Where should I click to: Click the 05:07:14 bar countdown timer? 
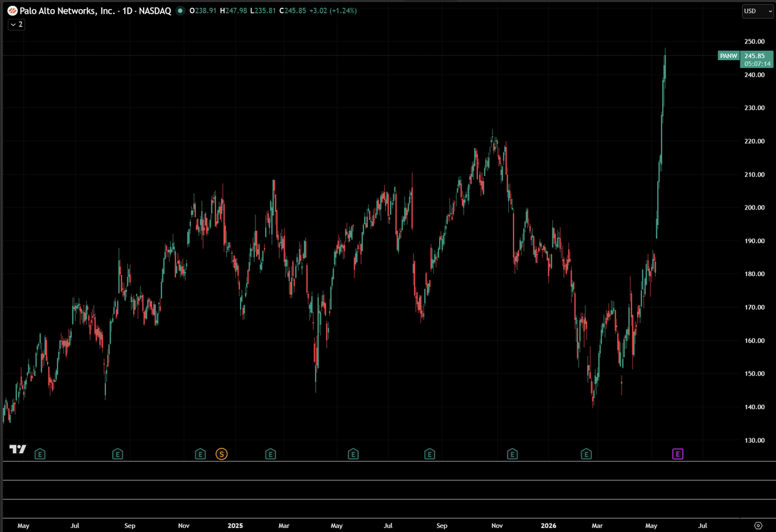tap(757, 64)
